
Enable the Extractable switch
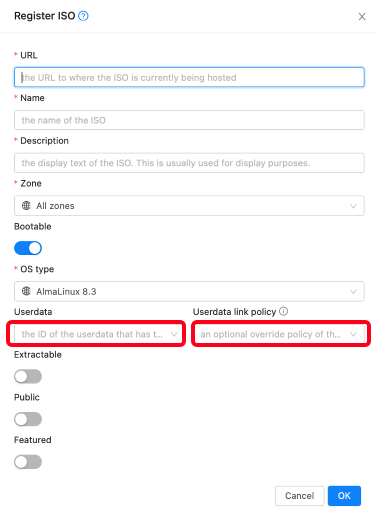tap(28, 377)
